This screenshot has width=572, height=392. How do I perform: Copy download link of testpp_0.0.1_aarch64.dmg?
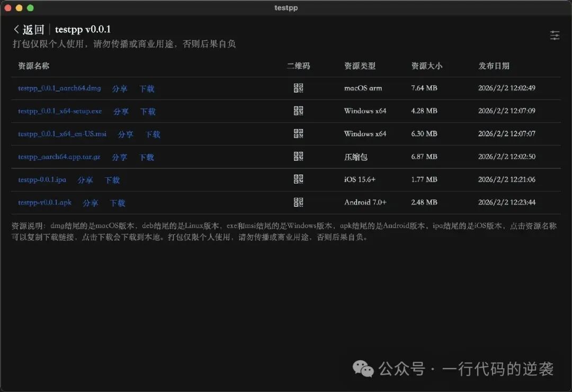coord(59,88)
